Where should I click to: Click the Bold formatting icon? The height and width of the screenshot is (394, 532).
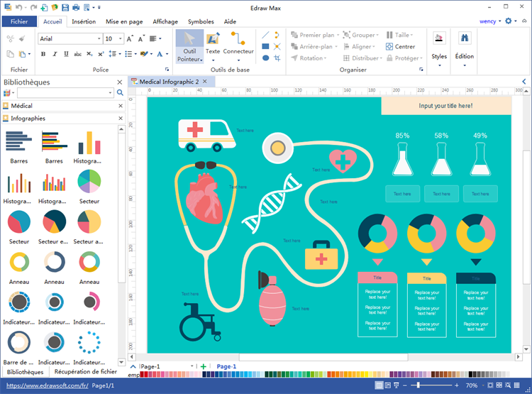tap(43, 54)
